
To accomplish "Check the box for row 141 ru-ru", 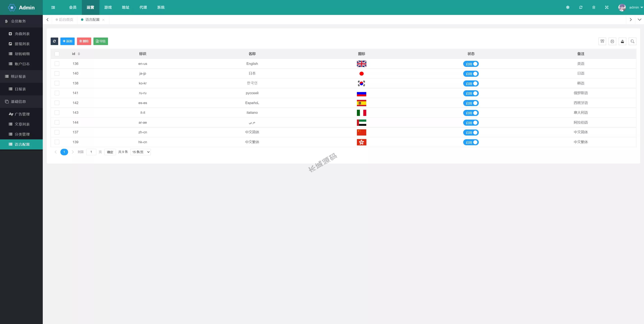I will (x=57, y=93).
